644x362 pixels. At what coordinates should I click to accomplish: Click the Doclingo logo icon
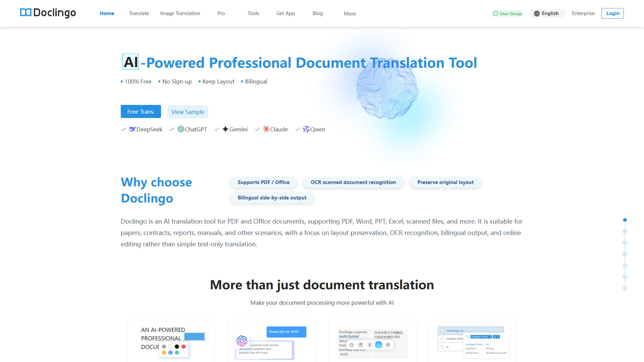(25, 13)
